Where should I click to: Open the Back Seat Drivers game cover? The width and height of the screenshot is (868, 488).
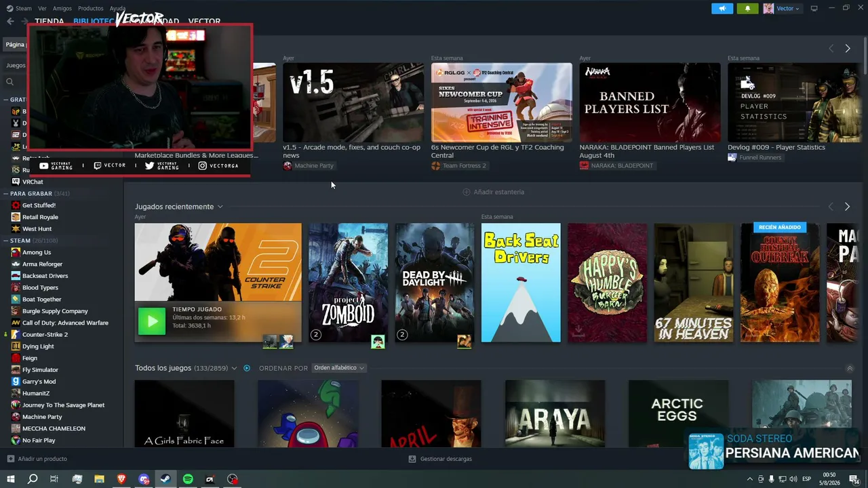(521, 283)
